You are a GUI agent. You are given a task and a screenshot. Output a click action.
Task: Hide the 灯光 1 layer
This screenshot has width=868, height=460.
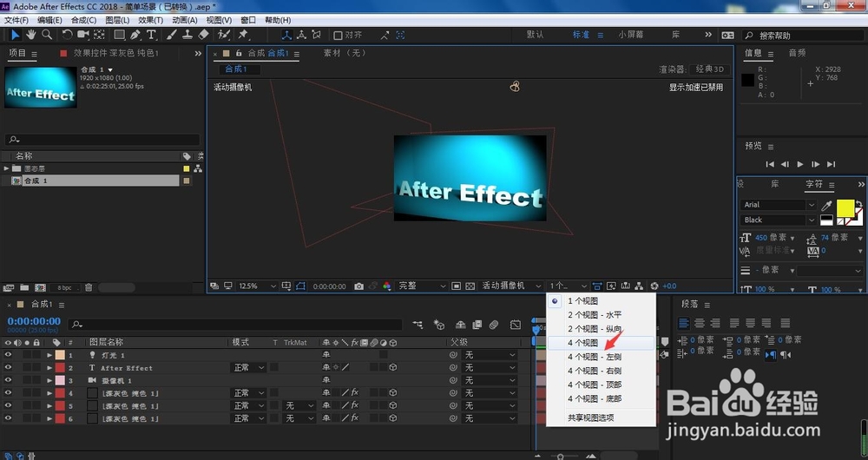click(x=8, y=355)
